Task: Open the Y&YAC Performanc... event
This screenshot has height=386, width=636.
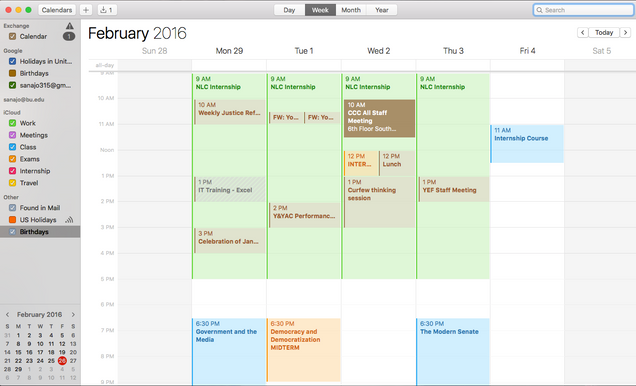Action: 305,215
